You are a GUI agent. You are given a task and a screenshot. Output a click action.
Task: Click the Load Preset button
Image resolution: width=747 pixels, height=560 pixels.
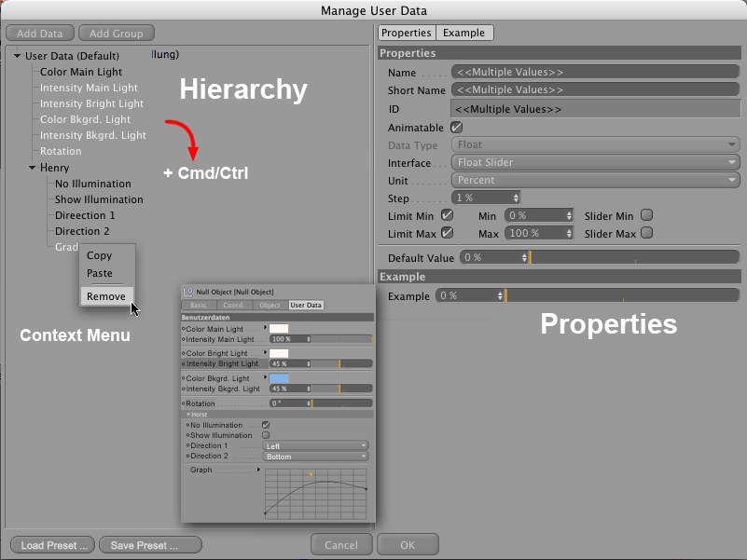[54, 545]
